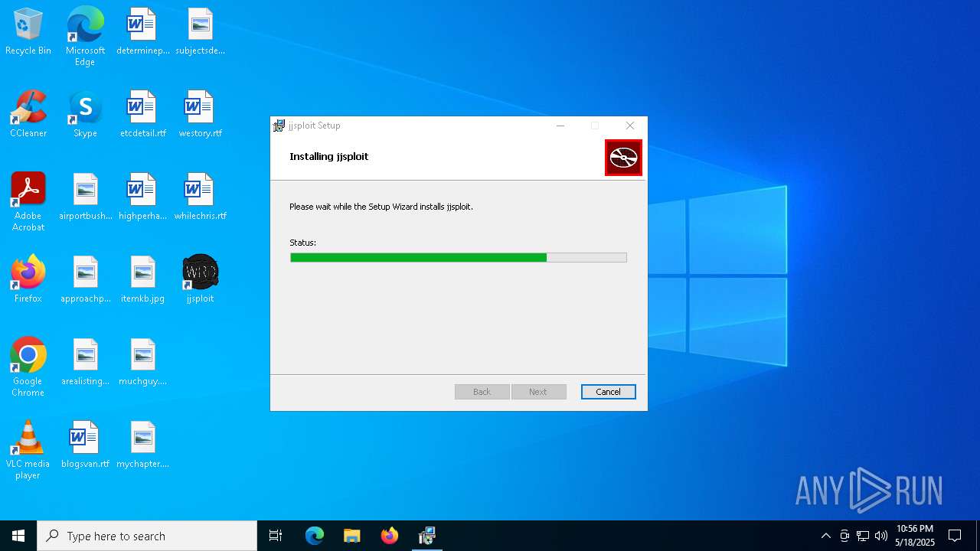
Task: Close the jjsploit Setup window
Action: 629,126
